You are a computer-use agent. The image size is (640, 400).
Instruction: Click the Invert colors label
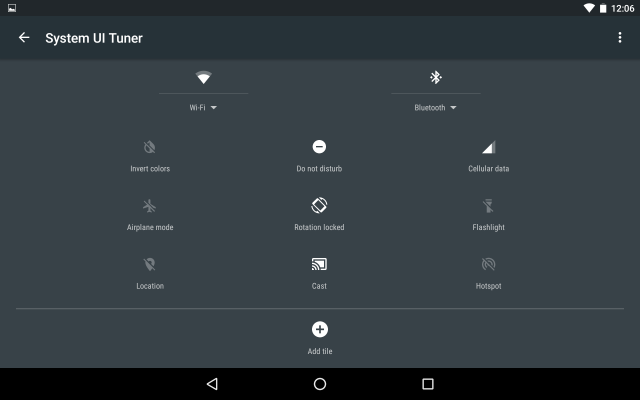coord(150,169)
